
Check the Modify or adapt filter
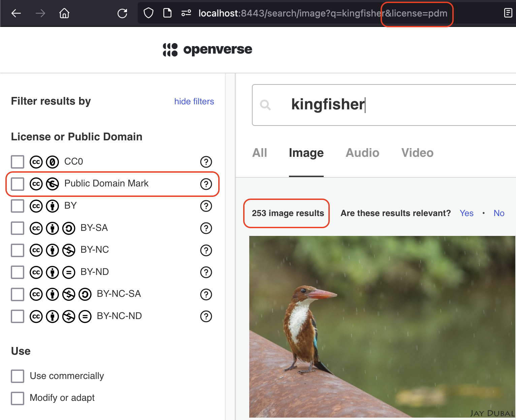[x=17, y=398]
